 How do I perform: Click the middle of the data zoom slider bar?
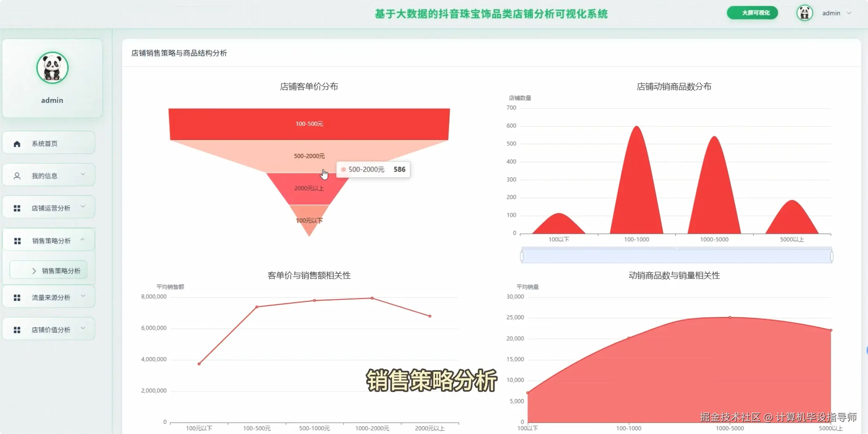click(677, 255)
